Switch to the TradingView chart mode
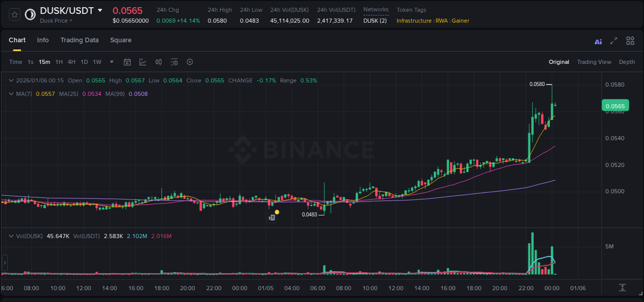Viewport: 644px width, 302px height. coord(594,62)
